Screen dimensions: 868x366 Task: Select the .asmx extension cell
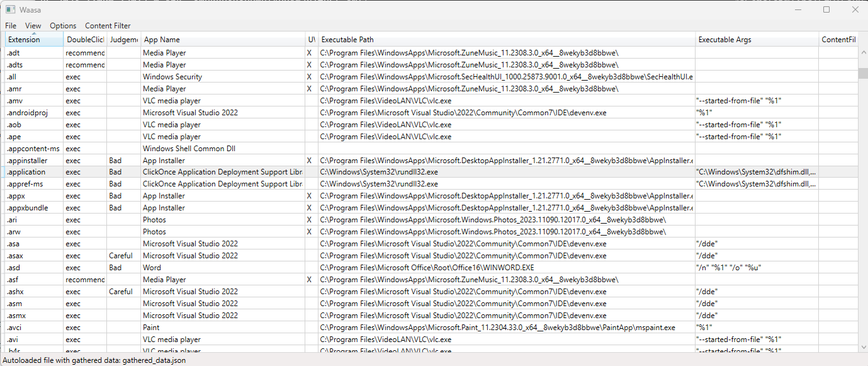(34, 316)
